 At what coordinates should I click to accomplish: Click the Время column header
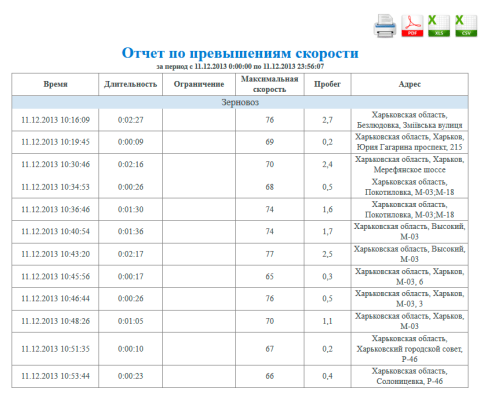click(55, 84)
